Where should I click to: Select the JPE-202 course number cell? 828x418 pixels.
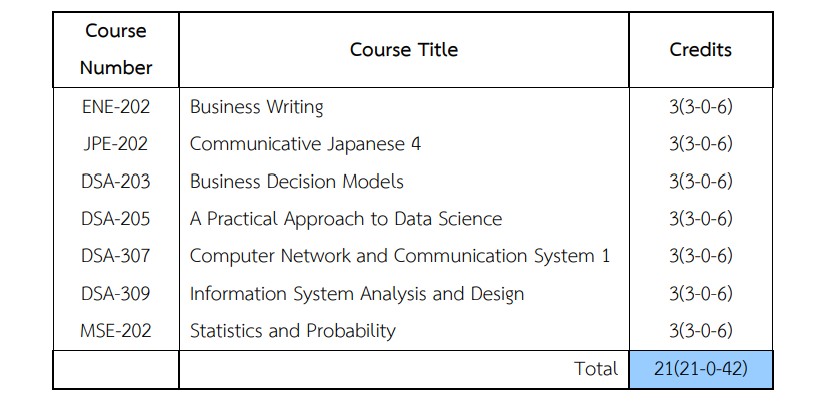point(116,144)
